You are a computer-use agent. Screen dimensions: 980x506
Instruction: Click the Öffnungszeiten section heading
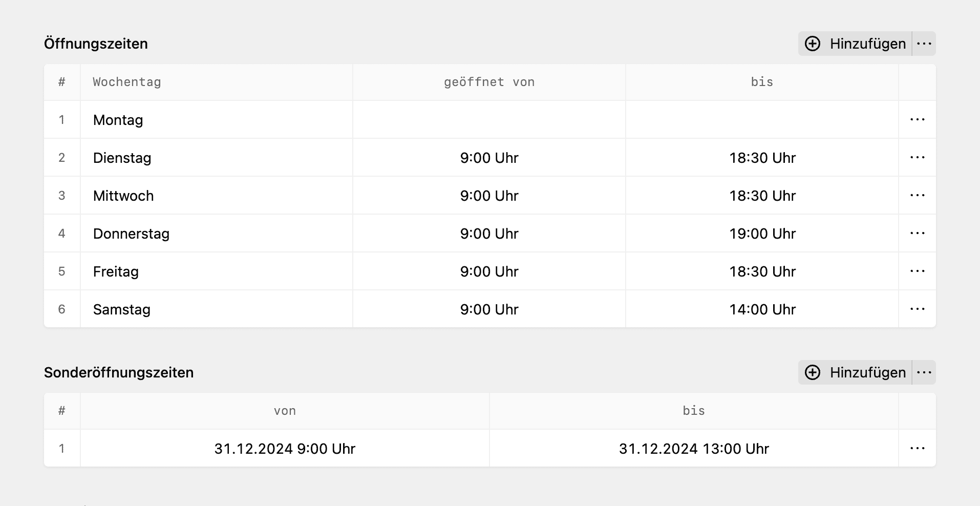(x=96, y=44)
